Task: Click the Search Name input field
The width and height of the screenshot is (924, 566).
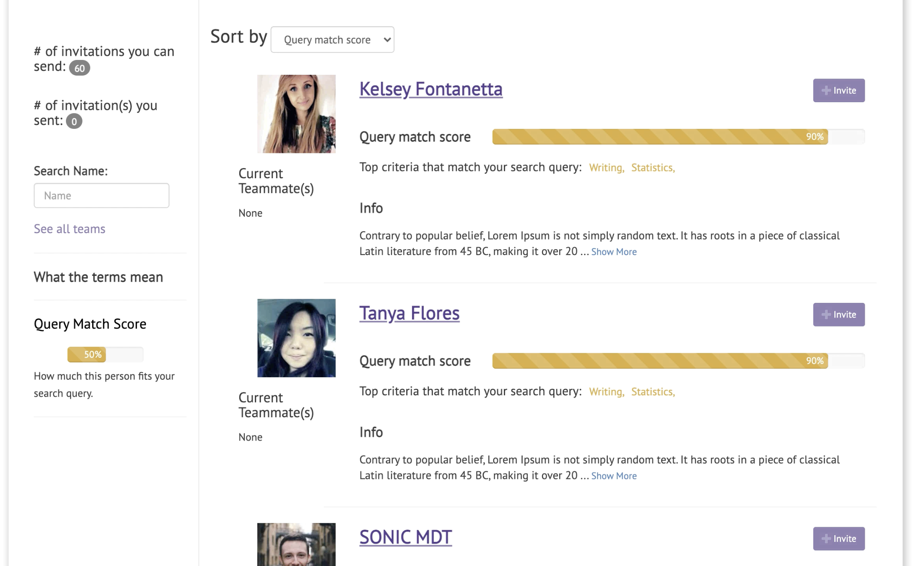Action: pyautogui.click(x=101, y=196)
